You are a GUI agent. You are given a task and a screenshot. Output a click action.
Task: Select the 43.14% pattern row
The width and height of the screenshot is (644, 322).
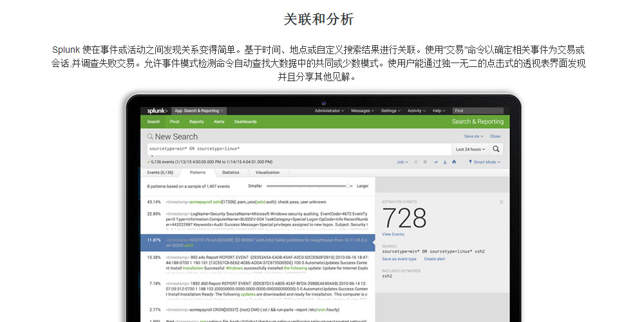[258, 202]
